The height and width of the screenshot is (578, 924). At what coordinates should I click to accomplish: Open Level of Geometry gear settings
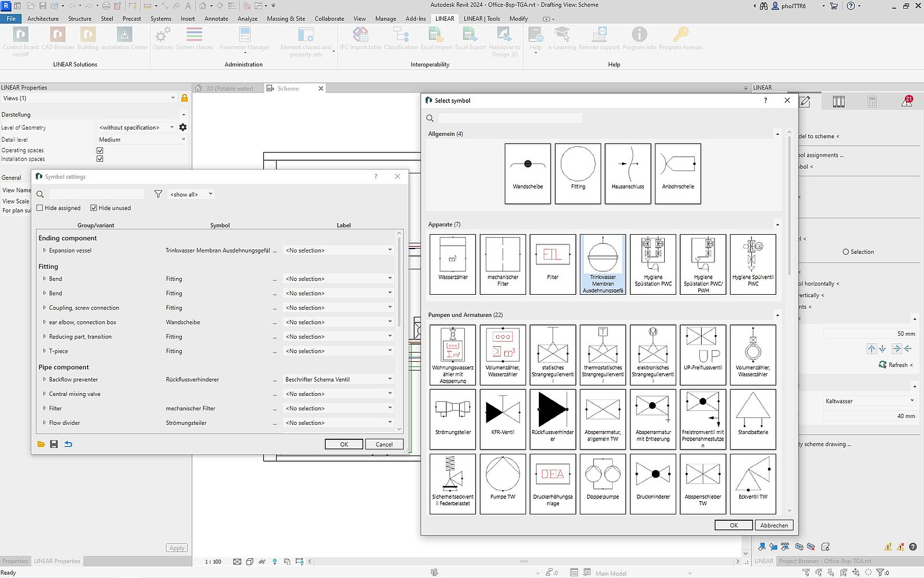coord(183,127)
